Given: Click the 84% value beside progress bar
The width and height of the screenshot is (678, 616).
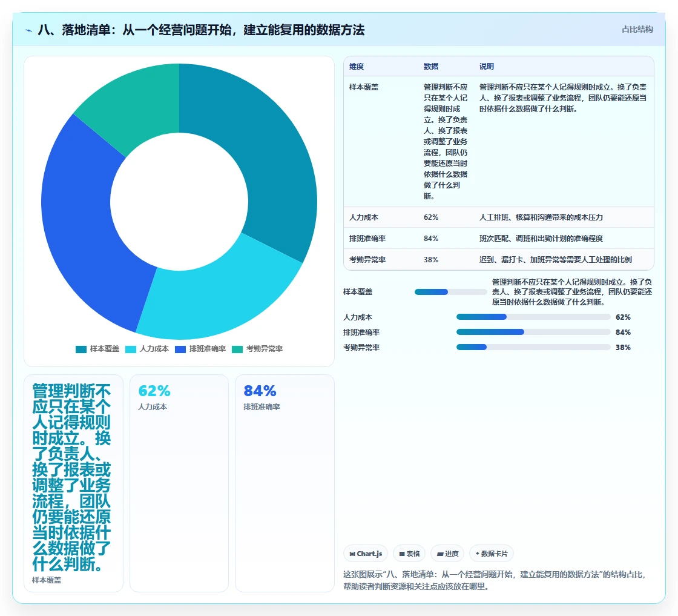Looking at the screenshot, I should (623, 332).
